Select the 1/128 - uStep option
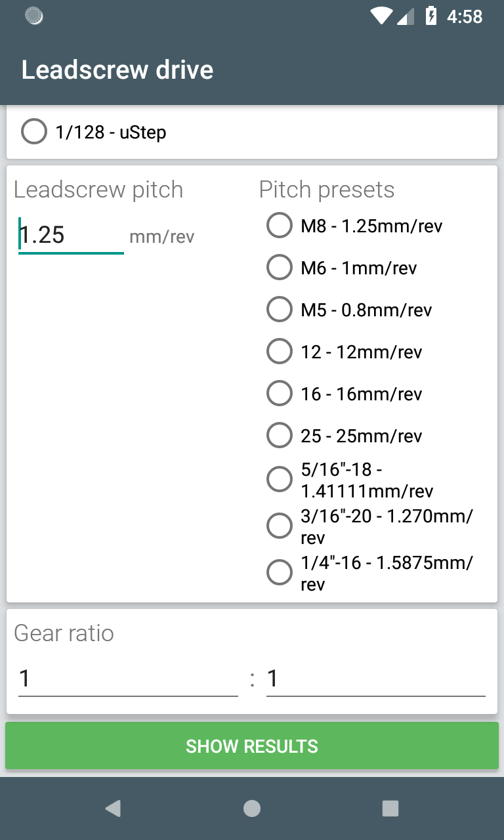The height and width of the screenshot is (840, 504). coord(94,132)
